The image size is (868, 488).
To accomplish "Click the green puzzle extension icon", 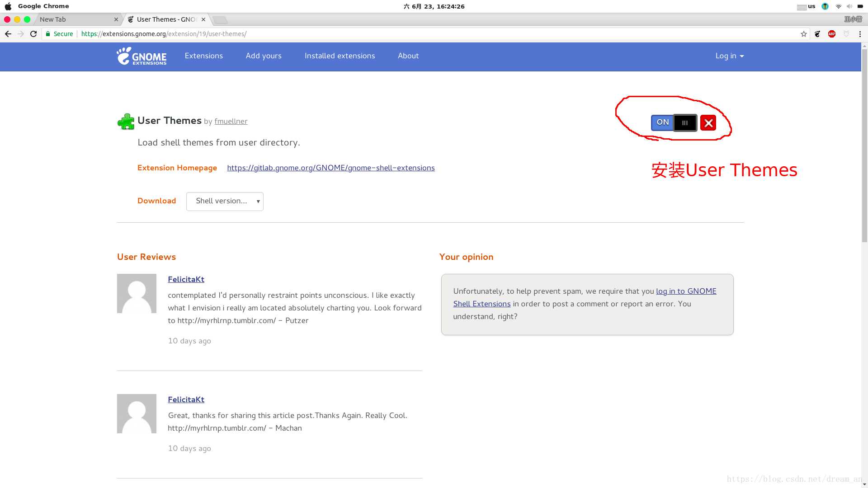I will (126, 122).
